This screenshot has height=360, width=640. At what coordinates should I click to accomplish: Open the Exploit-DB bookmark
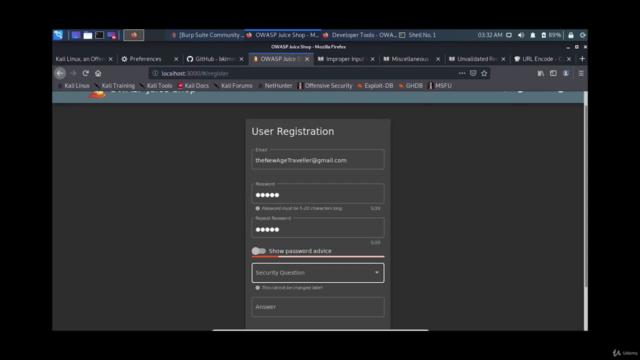pos(375,86)
